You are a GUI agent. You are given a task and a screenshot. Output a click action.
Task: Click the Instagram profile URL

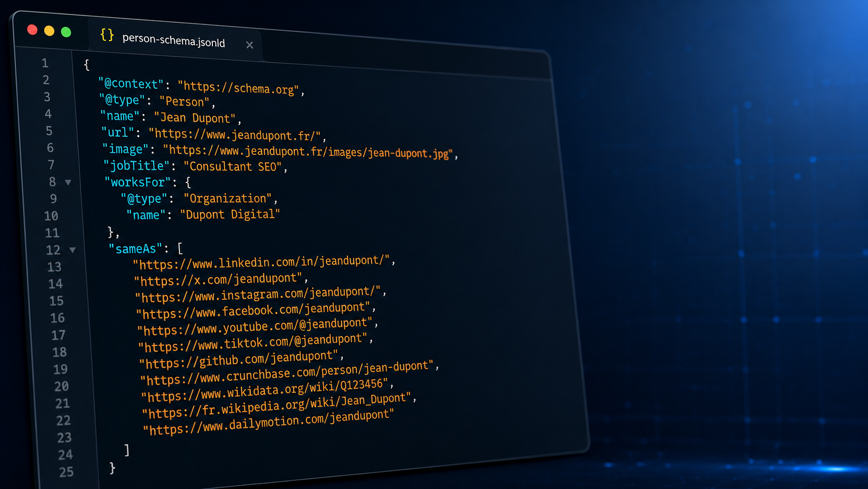point(258,294)
